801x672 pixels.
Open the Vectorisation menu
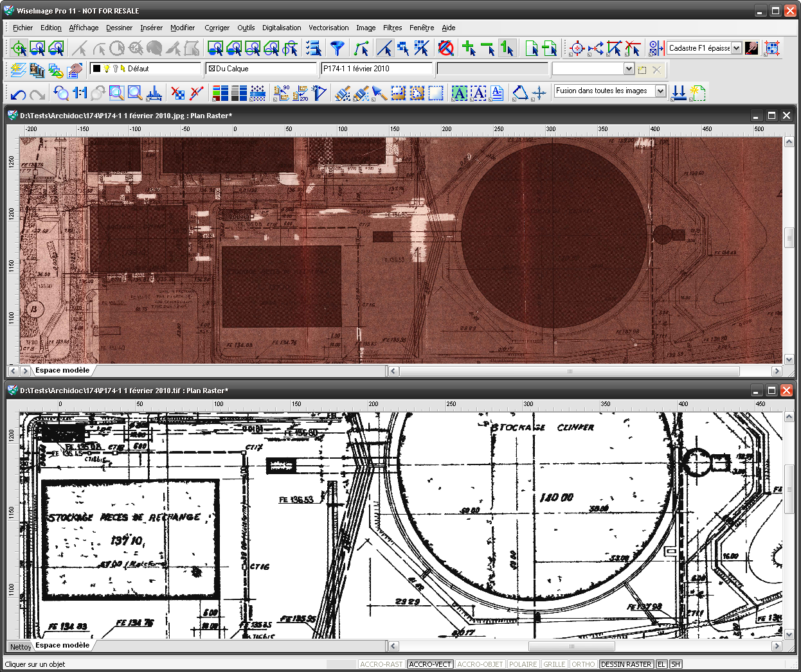coord(328,28)
